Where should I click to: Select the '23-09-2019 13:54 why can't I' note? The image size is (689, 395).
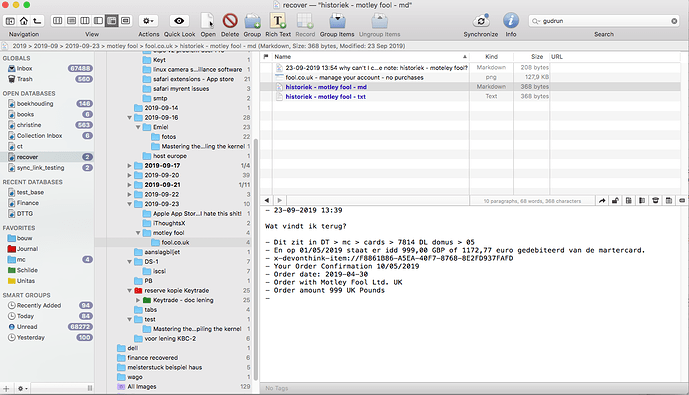pos(376,68)
